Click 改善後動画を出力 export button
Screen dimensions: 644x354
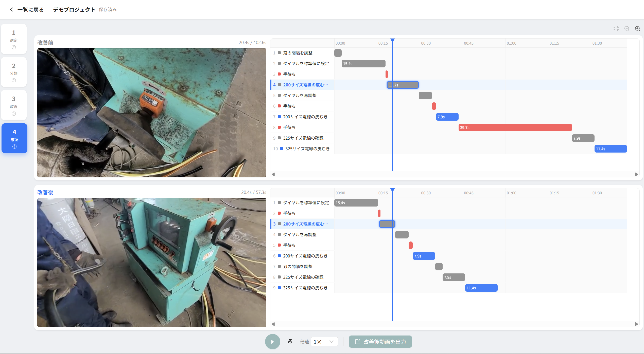tap(380, 342)
